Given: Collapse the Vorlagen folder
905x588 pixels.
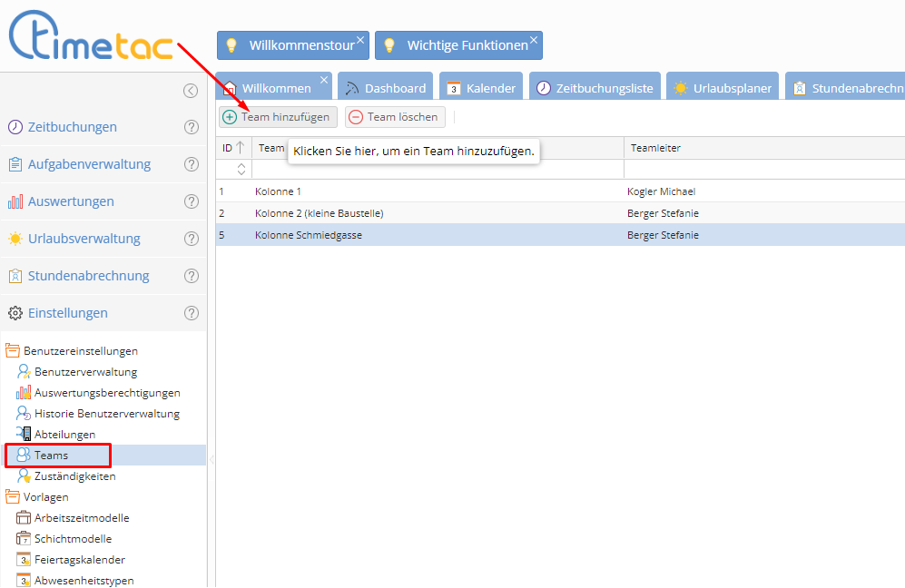Looking at the screenshot, I should click(x=14, y=497).
